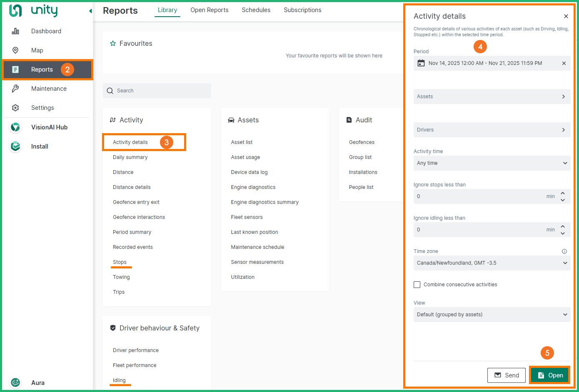The width and height of the screenshot is (579, 392).
Task: Expand the Assets selector
Action: [492, 97]
